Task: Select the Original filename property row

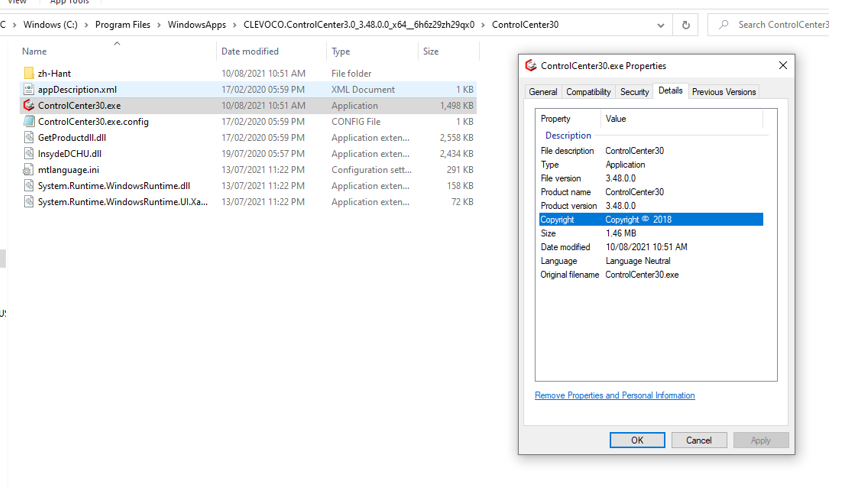Action: point(651,275)
